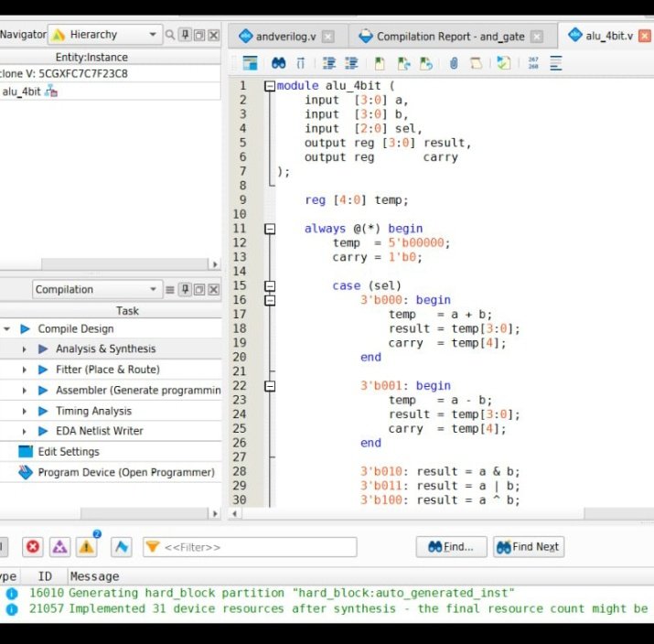The image size is (654, 644).
Task: Float the Tasks Compilation panel
Action: pos(199,289)
